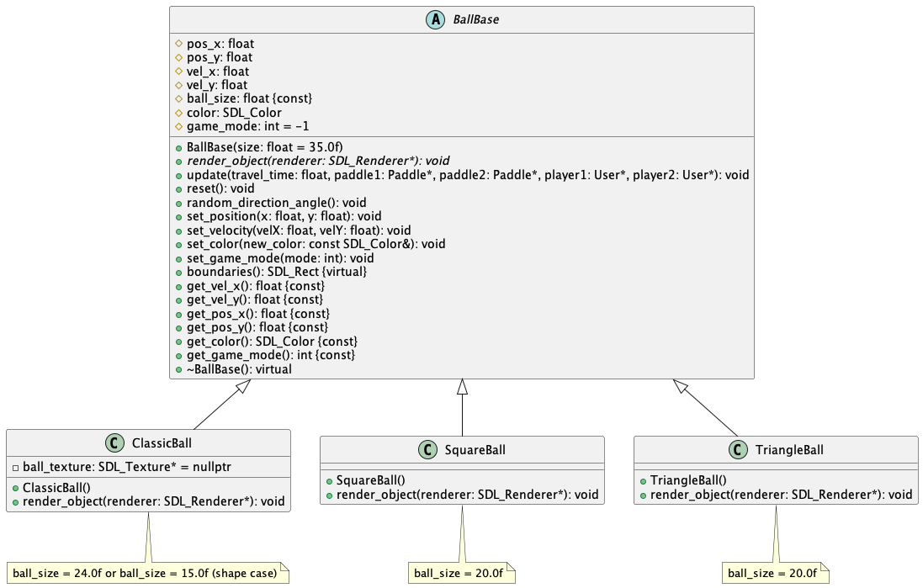The height and width of the screenshot is (588, 923).
Task: Select the update(travel_time...) method line
Action: tap(468, 175)
